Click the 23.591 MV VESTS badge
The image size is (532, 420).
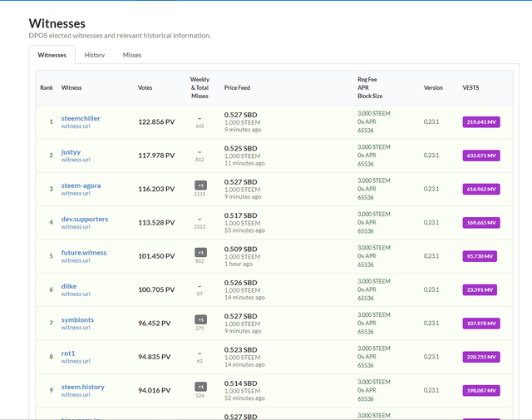[480, 289]
